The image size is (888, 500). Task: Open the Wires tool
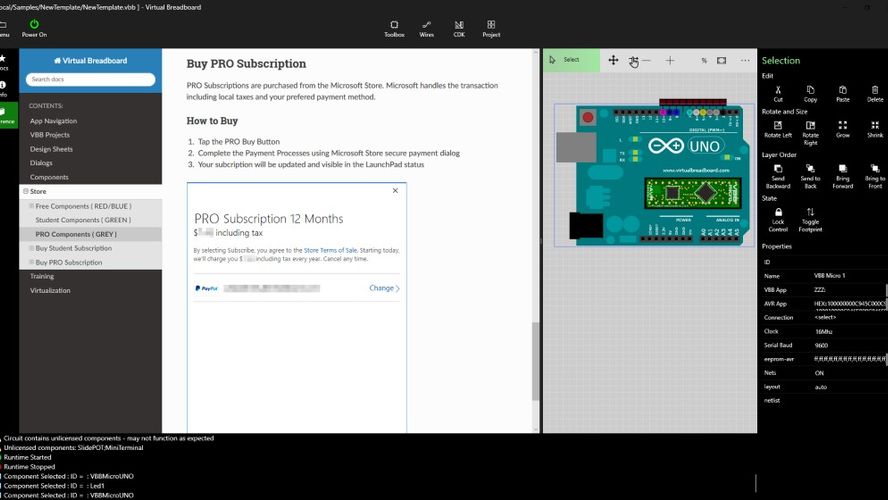coord(426,28)
